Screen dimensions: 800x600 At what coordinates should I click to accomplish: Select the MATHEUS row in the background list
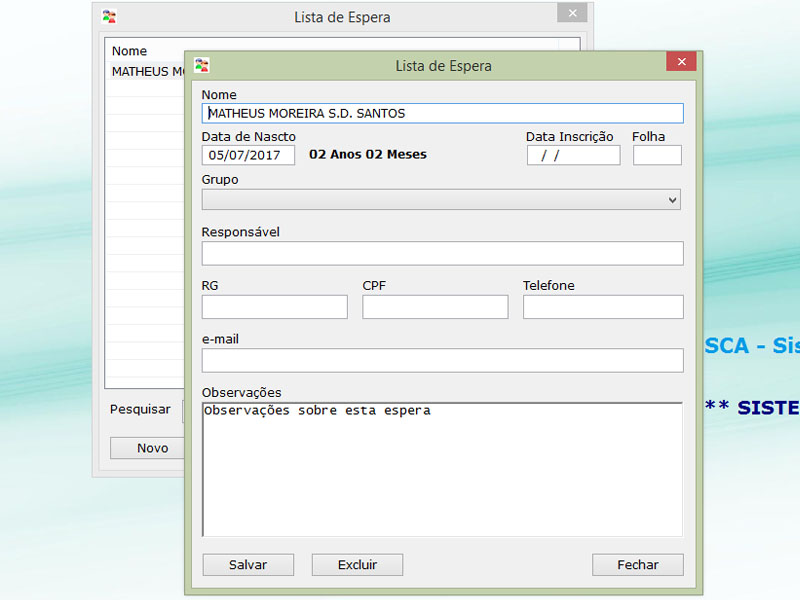point(146,72)
